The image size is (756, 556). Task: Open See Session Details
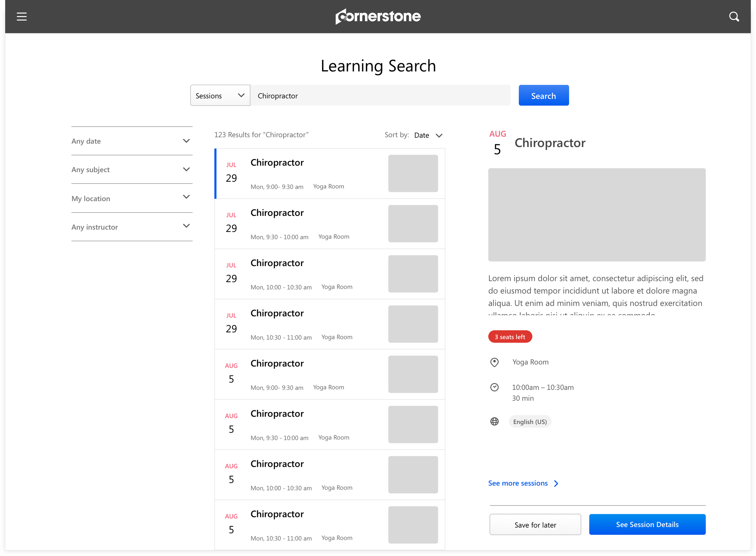click(647, 524)
